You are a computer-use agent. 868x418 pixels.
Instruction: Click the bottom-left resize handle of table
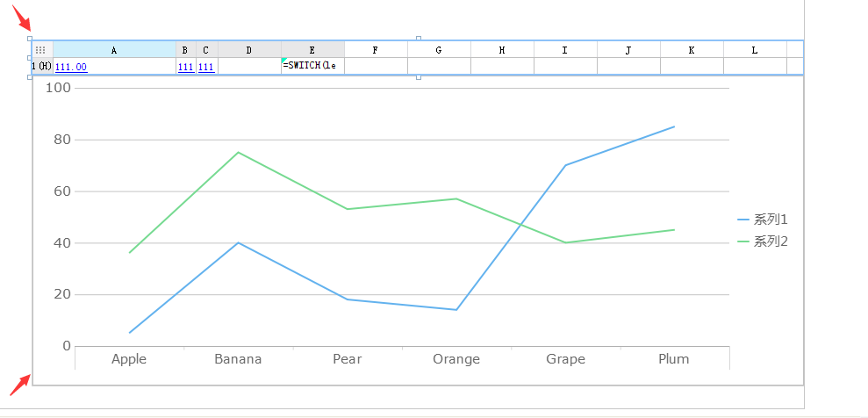[30, 77]
